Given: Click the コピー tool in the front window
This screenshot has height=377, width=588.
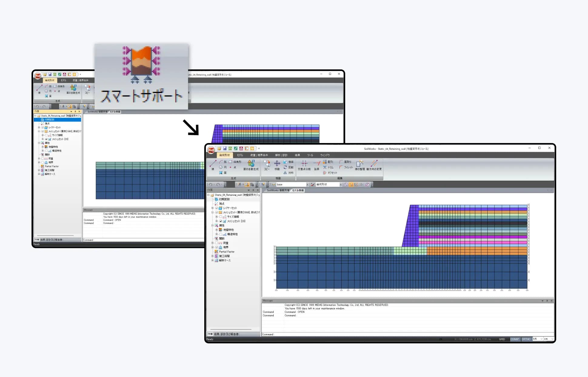Looking at the screenshot, I should coord(267,165).
